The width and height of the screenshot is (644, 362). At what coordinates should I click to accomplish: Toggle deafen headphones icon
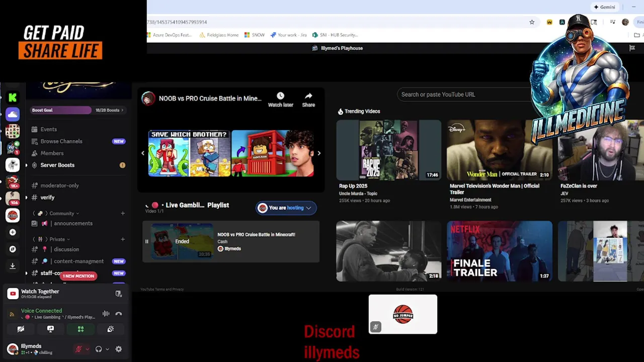pos(99,349)
